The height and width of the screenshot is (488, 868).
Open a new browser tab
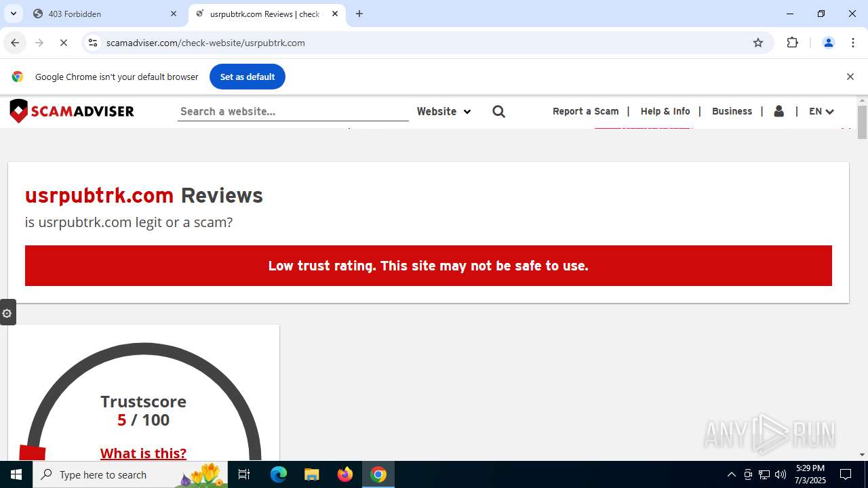[359, 14]
